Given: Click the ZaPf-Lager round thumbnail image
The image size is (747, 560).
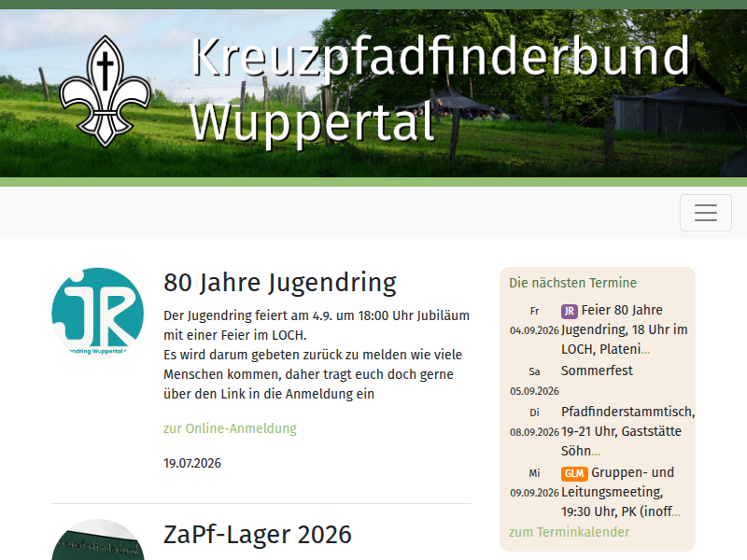Looking at the screenshot, I should [98, 539].
